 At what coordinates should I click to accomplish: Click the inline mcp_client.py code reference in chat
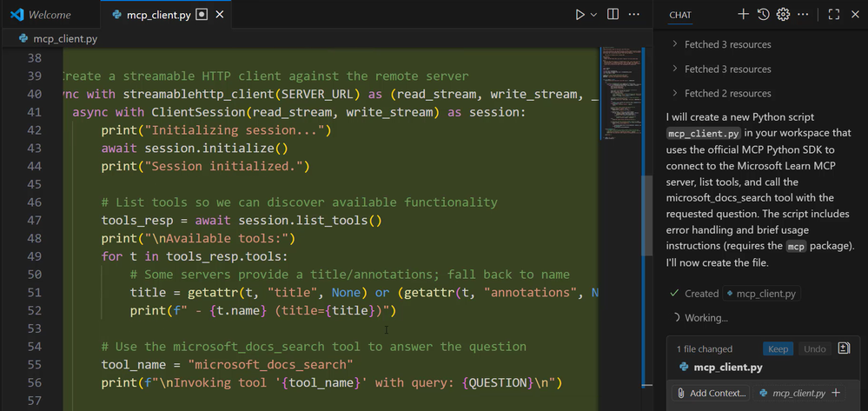[x=704, y=134]
